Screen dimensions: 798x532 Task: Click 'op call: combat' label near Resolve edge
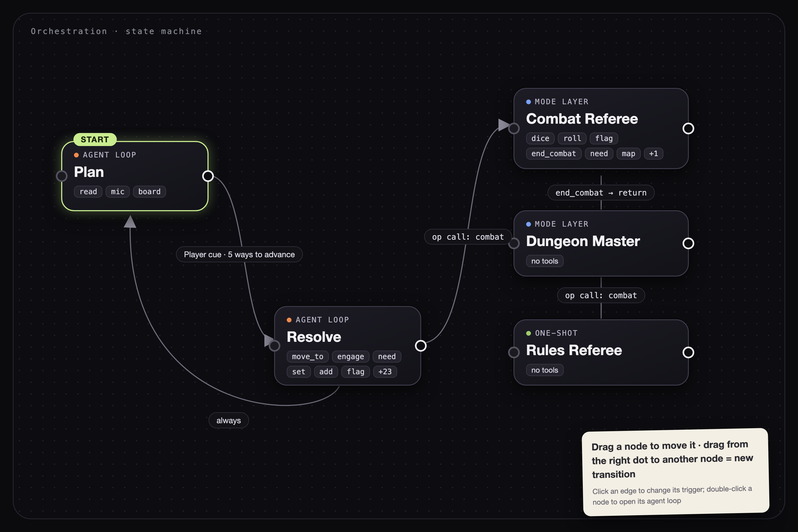tap(468, 237)
